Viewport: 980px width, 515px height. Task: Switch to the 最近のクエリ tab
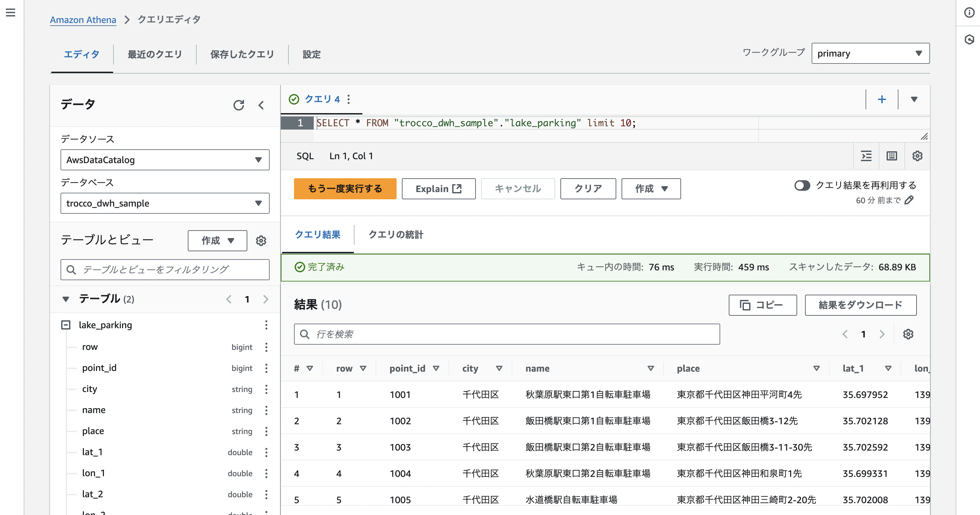155,54
